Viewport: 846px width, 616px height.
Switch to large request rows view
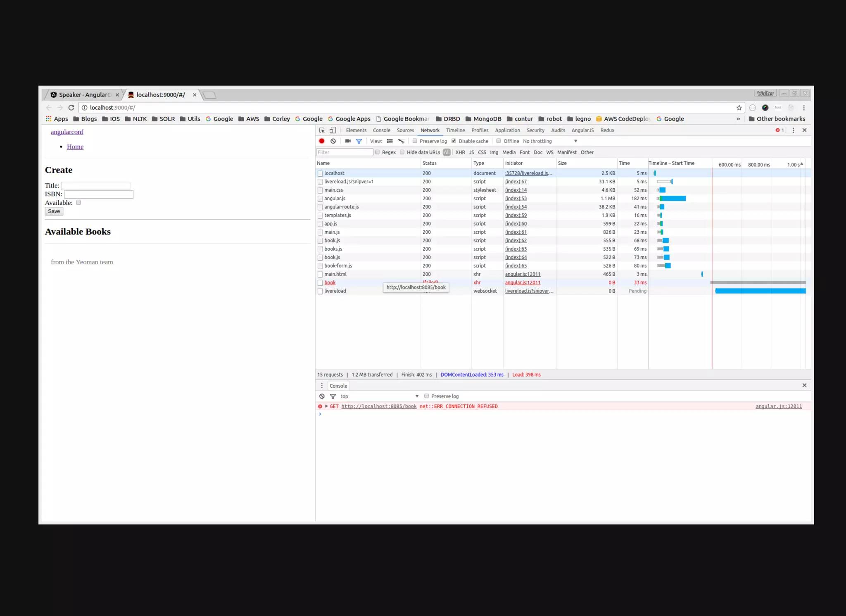(390, 141)
